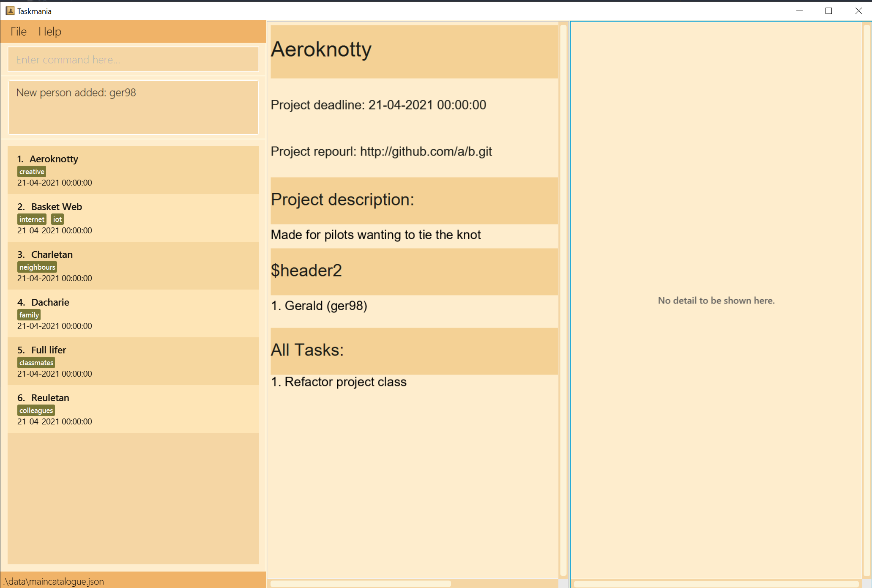Click teammate entry Gerald (ger98)
The width and height of the screenshot is (872, 588).
pos(319,306)
